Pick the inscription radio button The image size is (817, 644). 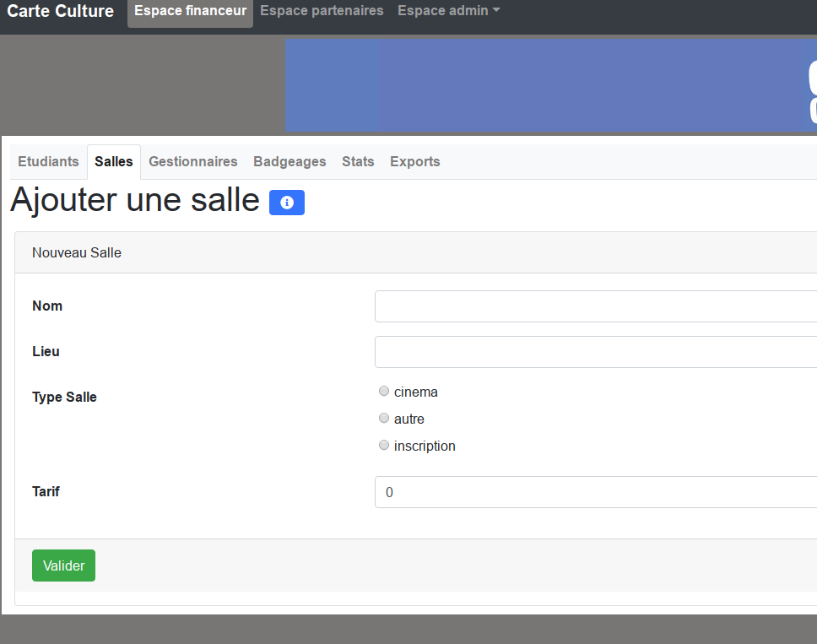pos(384,446)
